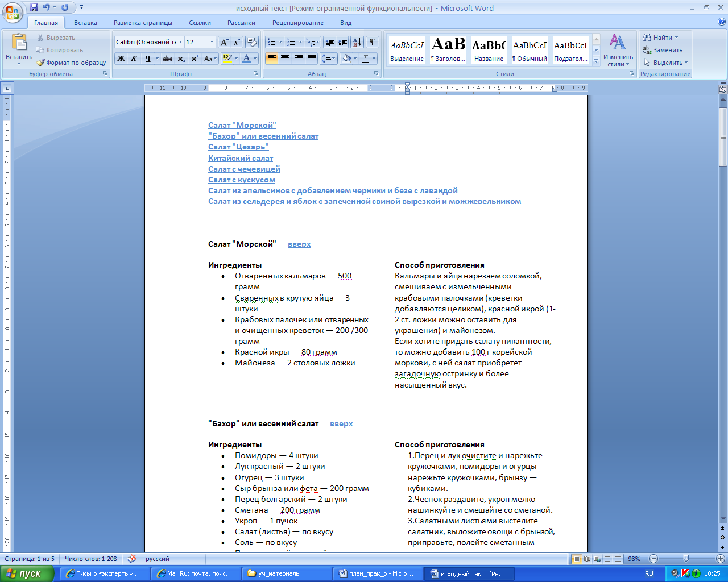Open Вставка ribbon tab
Screen dimensions: 728x582
tap(85, 23)
